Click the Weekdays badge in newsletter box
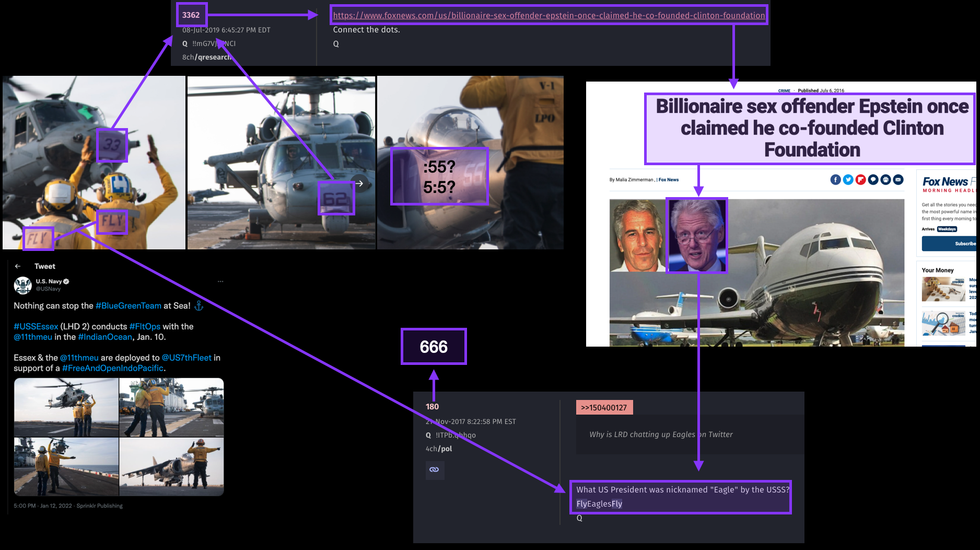 [947, 229]
